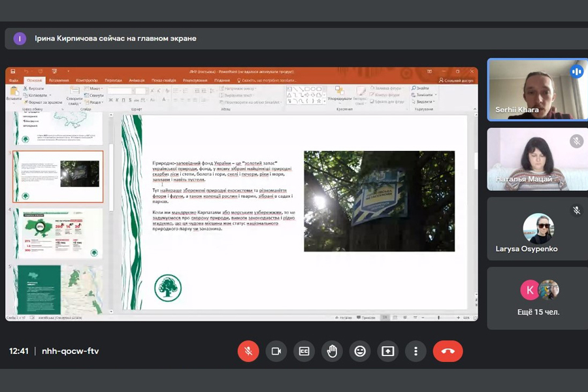Turn on closed captions

tap(304, 351)
